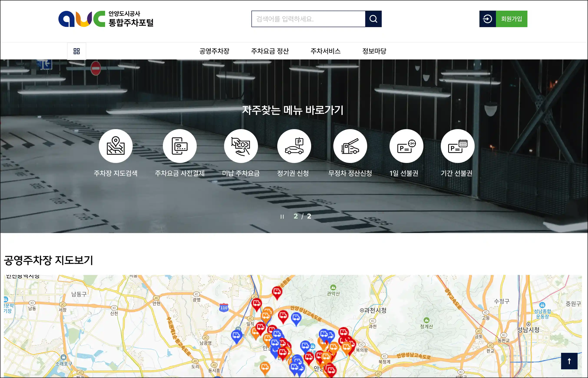Focus the search keyword input field

308,19
